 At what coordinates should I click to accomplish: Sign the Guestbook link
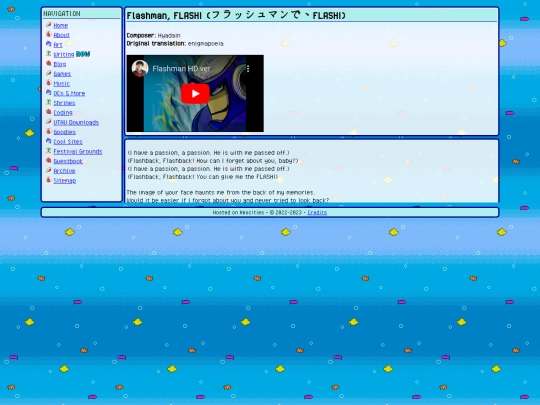(68, 161)
